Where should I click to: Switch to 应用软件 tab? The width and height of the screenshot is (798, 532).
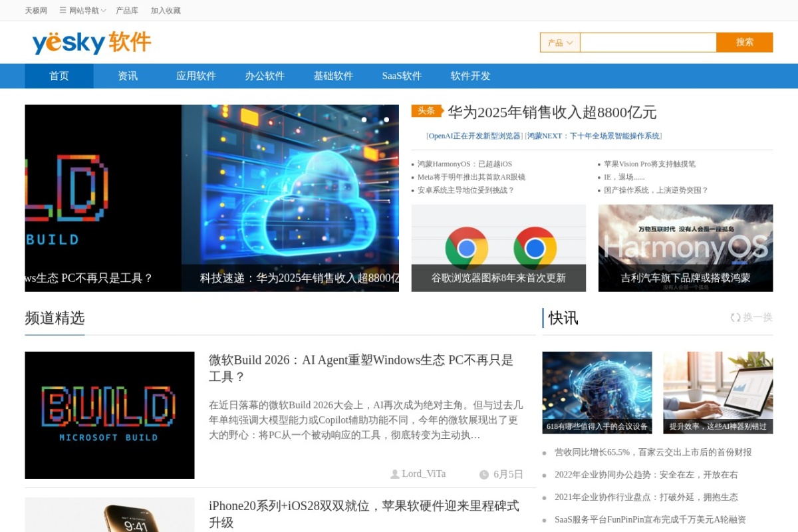point(196,76)
